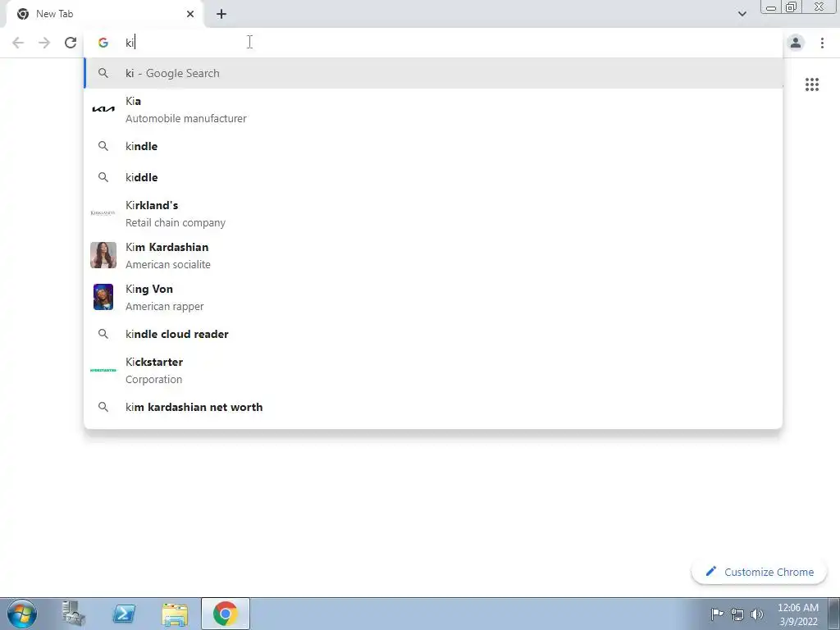Open Server Manager from the taskbar
Viewport: 840px width, 630px height.
coord(73,614)
